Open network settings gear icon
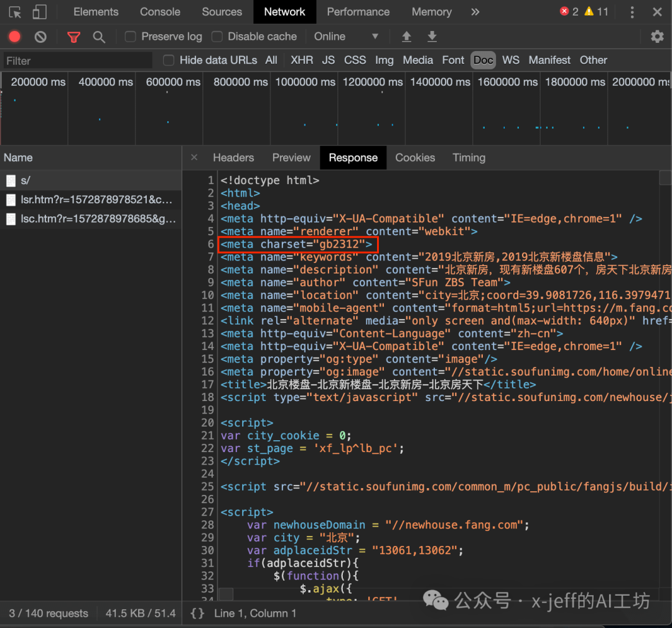Viewport: 672px width, 628px height. coord(657,37)
